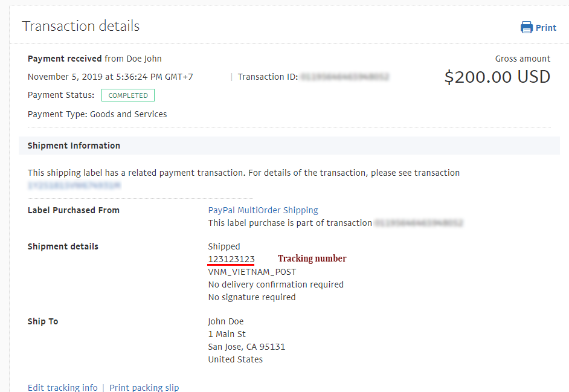Click 'Payment received' label

tap(65, 59)
